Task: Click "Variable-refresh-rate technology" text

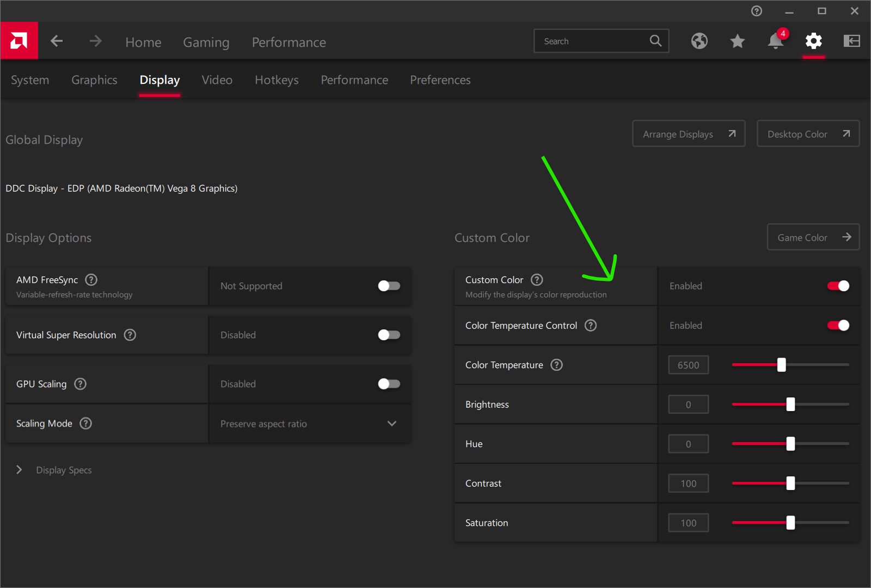Action: click(75, 295)
